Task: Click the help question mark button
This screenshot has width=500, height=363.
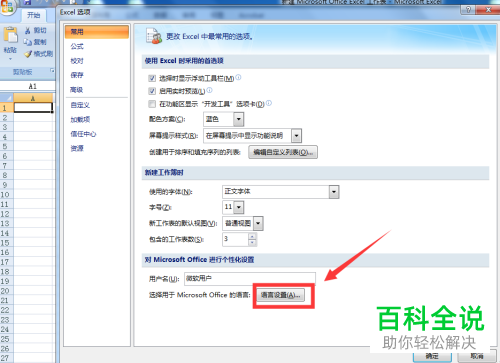Action: 468,9
